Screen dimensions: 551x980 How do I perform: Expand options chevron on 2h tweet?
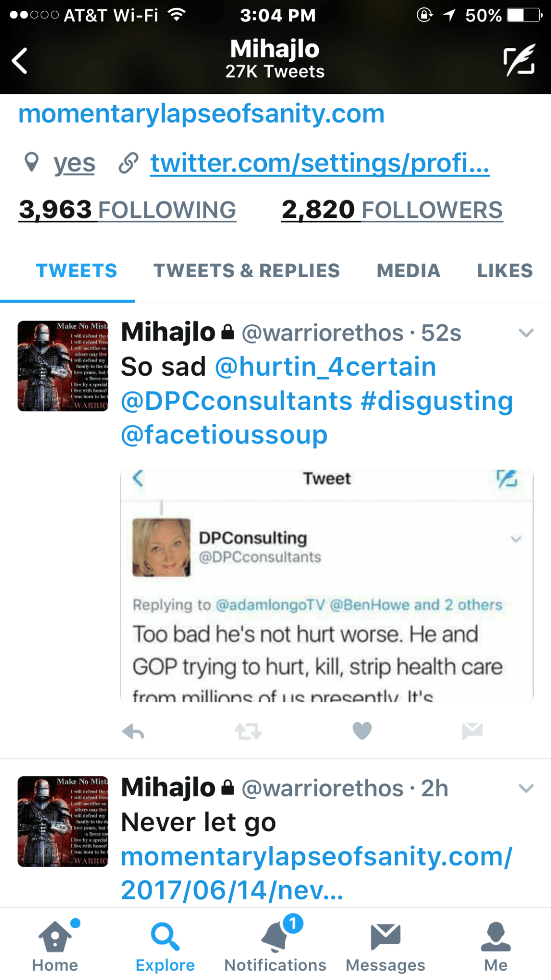(x=526, y=789)
